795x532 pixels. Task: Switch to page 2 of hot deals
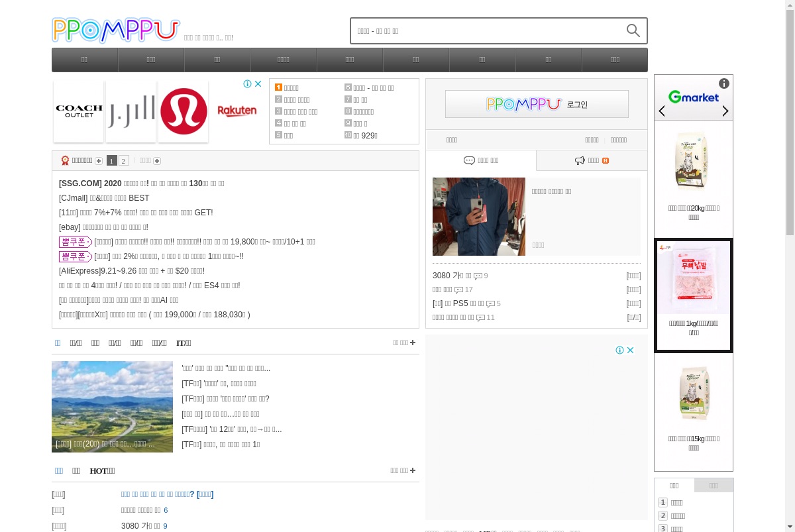pyautogui.click(x=123, y=161)
